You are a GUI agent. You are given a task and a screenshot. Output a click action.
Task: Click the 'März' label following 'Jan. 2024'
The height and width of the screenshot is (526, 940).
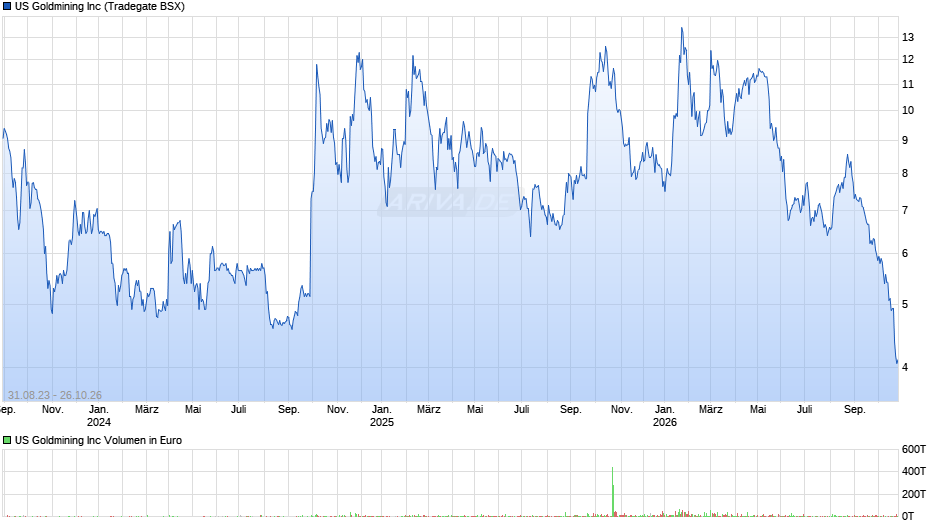pyautogui.click(x=147, y=410)
